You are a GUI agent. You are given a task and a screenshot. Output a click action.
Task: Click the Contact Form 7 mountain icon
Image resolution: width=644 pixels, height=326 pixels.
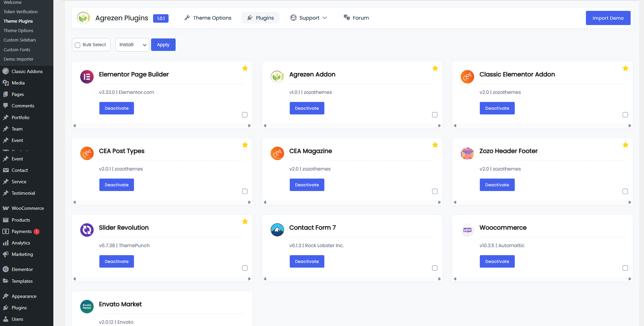click(x=277, y=230)
